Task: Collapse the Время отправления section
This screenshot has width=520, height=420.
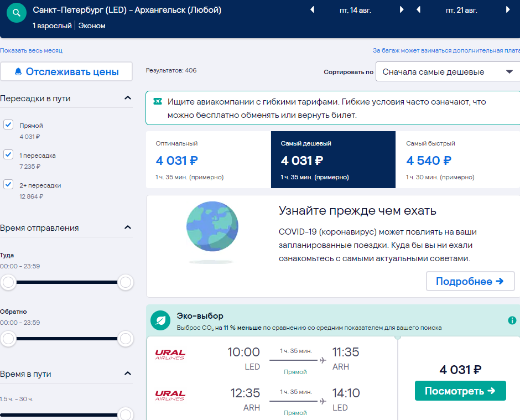Action: (128, 227)
